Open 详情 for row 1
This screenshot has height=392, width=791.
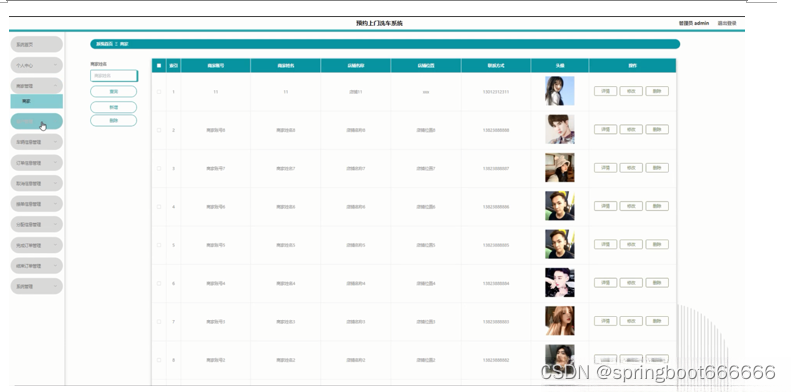[605, 91]
